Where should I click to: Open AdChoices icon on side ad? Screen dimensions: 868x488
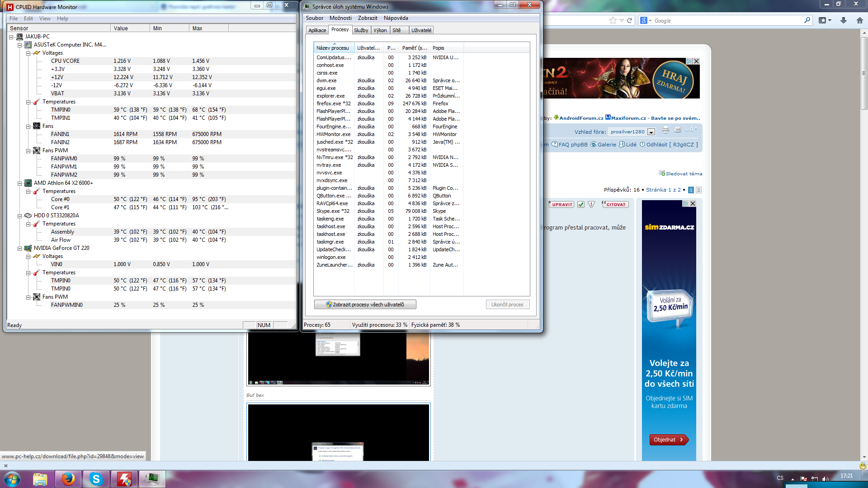[685, 204]
